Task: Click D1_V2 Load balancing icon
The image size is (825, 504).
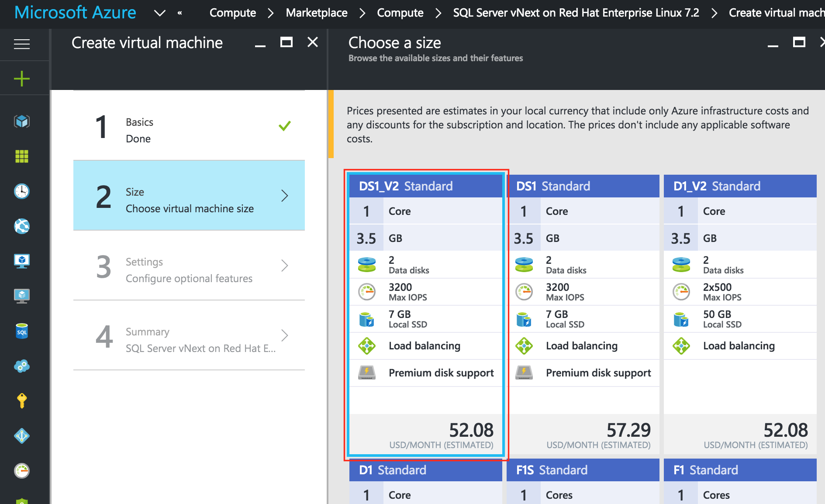Action: pyautogui.click(x=681, y=346)
